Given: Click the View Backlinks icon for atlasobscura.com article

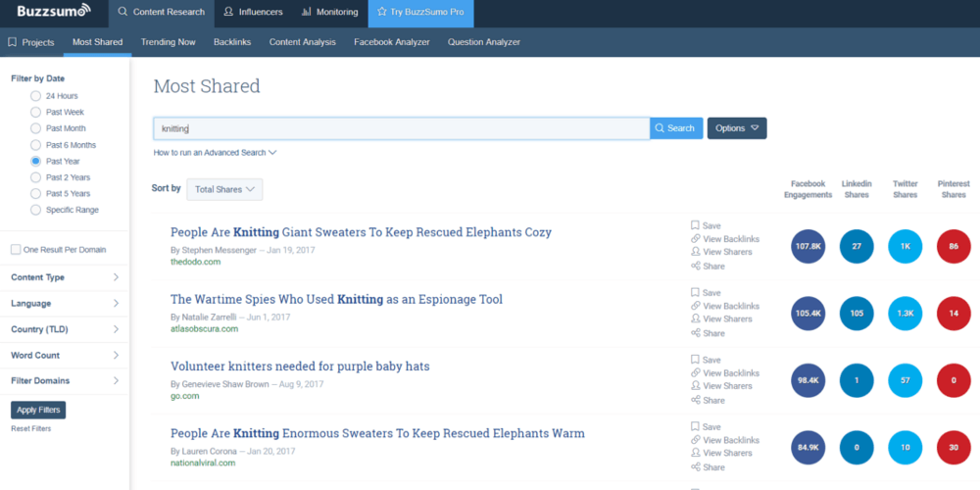Looking at the screenshot, I should [x=695, y=306].
